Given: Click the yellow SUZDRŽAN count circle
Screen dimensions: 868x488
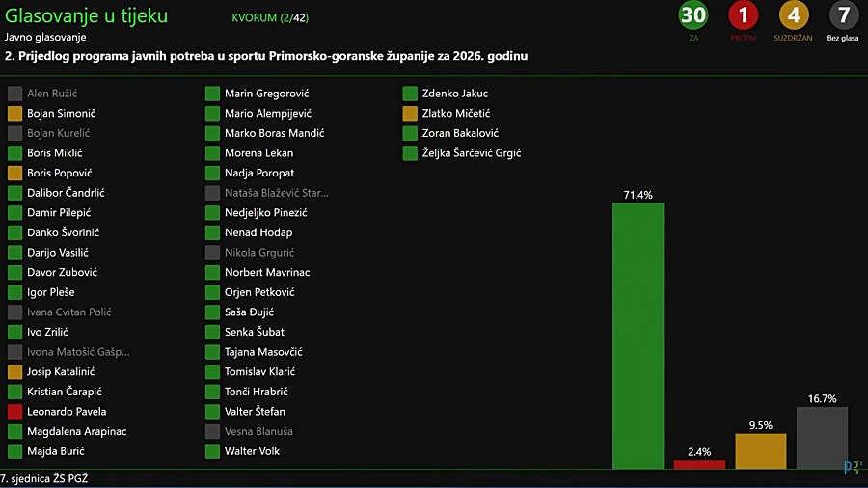Looking at the screenshot, I should point(794,15).
